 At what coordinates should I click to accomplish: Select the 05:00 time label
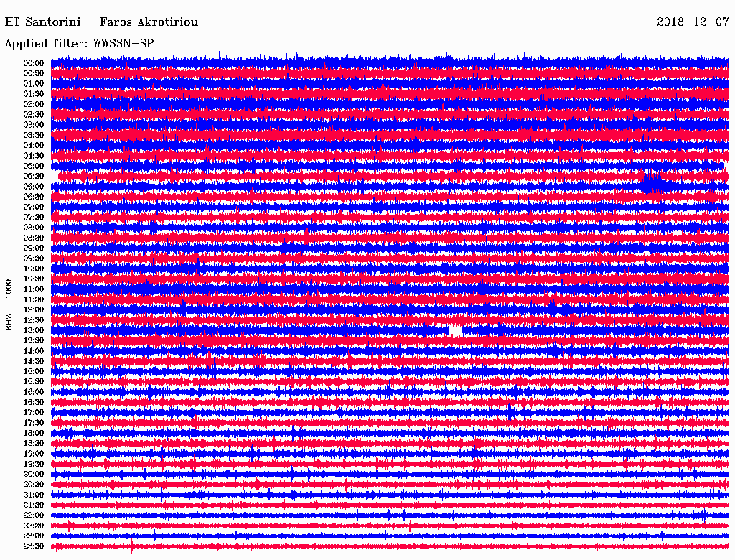coord(34,166)
